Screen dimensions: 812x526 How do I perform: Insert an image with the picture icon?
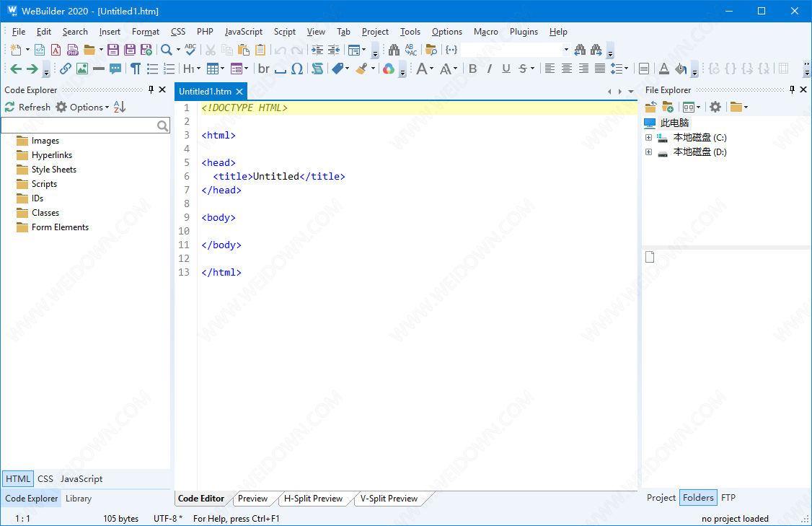[81, 69]
